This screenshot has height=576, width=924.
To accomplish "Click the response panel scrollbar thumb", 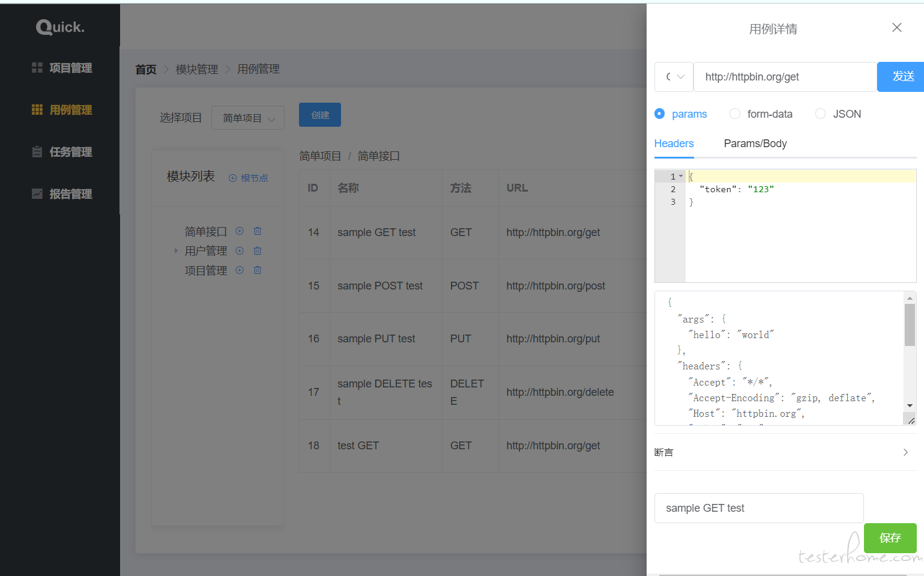I will point(910,324).
